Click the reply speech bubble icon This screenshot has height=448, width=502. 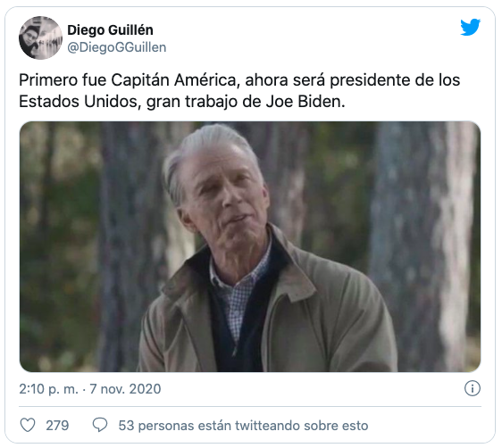pyautogui.click(x=100, y=426)
